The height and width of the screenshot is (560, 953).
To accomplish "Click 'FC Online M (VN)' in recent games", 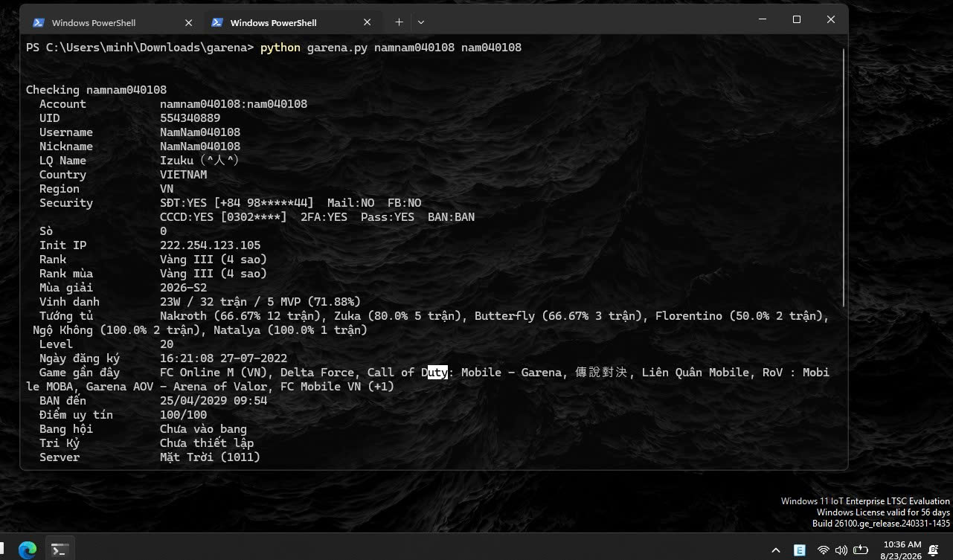I will (x=214, y=373).
